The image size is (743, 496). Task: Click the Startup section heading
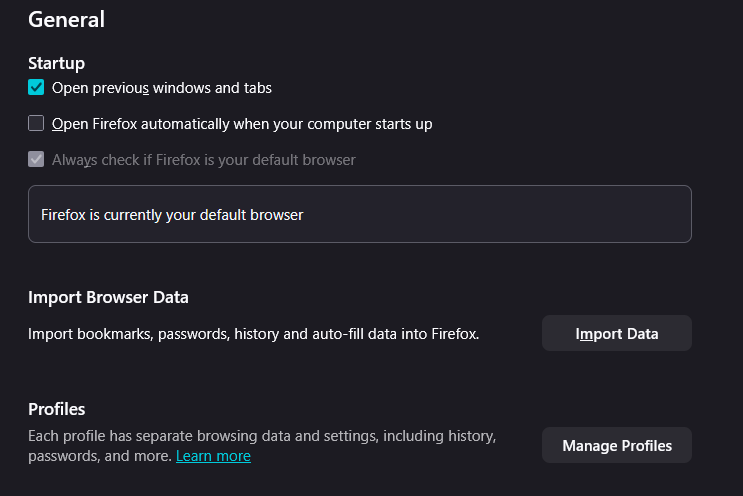pyautogui.click(x=56, y=63)
